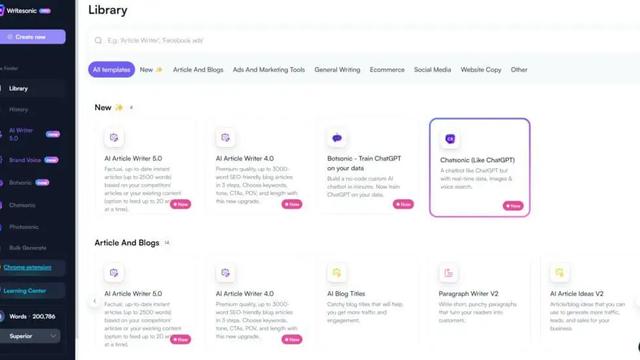Click the AI Blog Titles icon
The height and width of the screenshot is (360, 640).
[x=337, y=273]
